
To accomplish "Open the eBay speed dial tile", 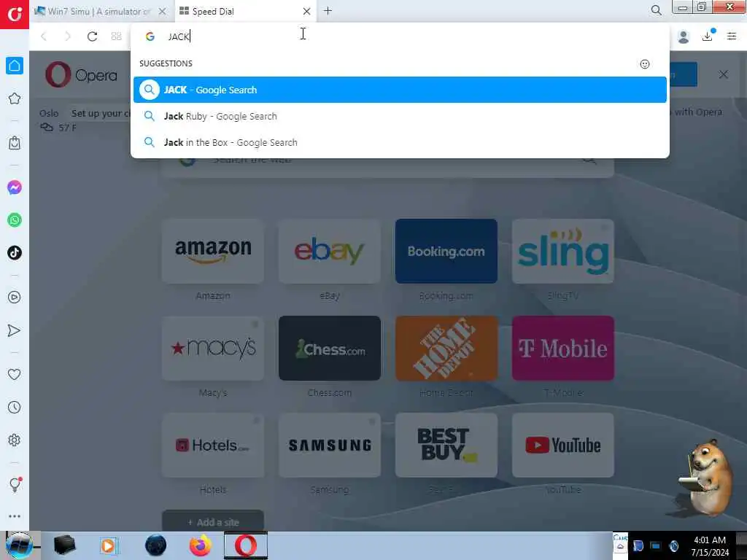I will click(x=330, y=251).
